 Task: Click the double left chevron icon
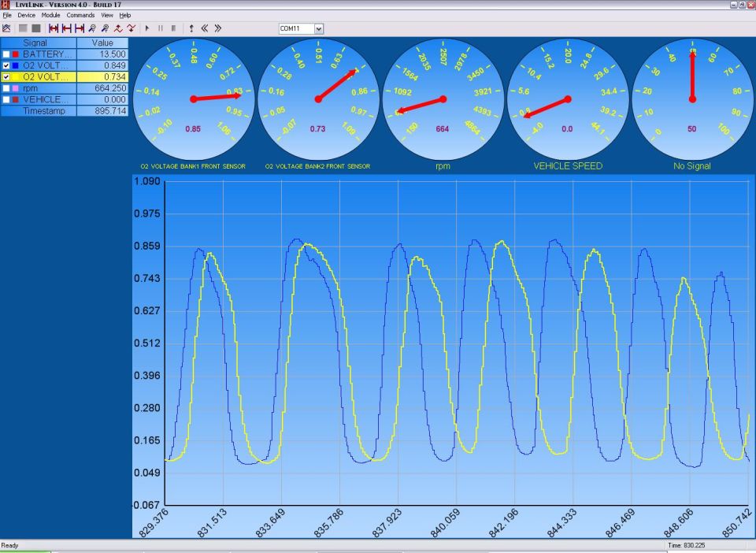[x=205, y=28]
